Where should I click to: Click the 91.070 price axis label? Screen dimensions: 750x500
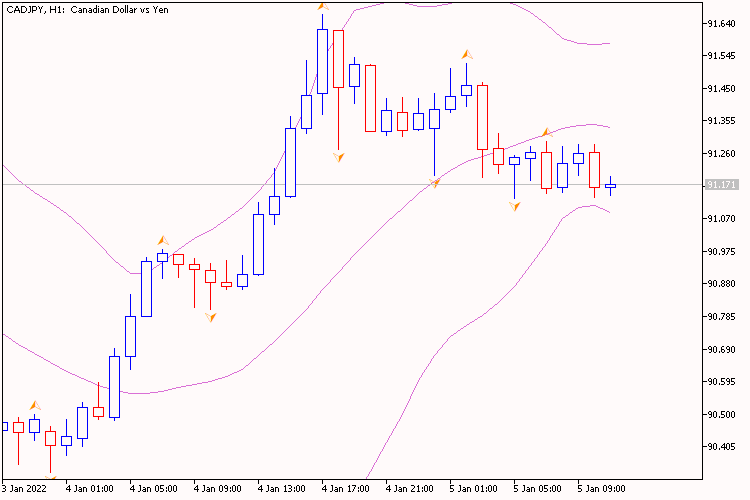click(721, 219)
